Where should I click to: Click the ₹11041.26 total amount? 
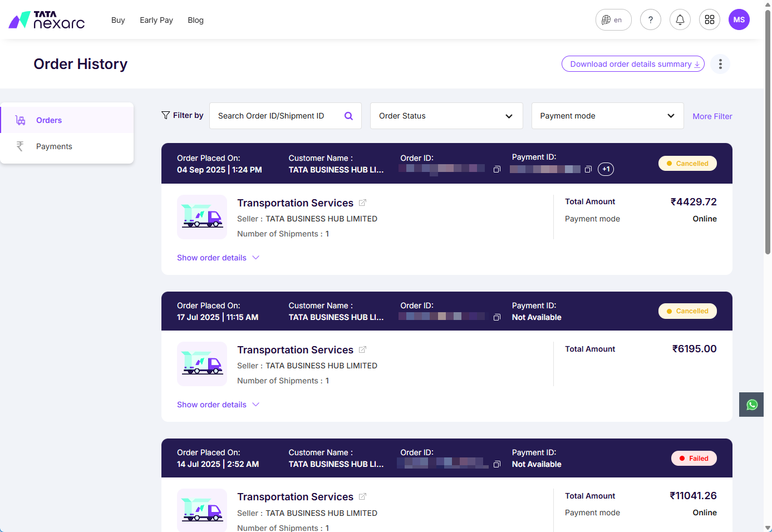[693, 496]
